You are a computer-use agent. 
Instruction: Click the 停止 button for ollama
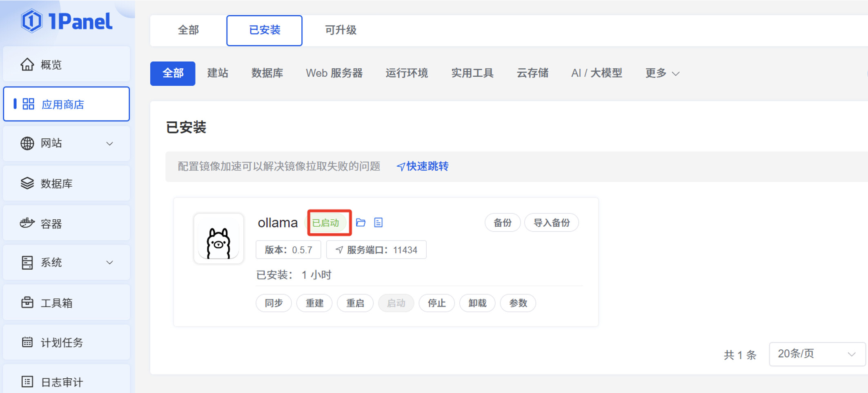pos(436,303)
